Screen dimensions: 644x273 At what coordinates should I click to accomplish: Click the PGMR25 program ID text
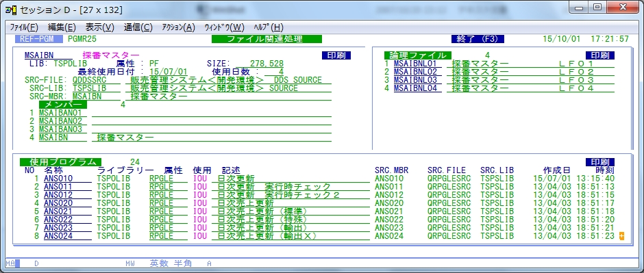click(82, 39)
